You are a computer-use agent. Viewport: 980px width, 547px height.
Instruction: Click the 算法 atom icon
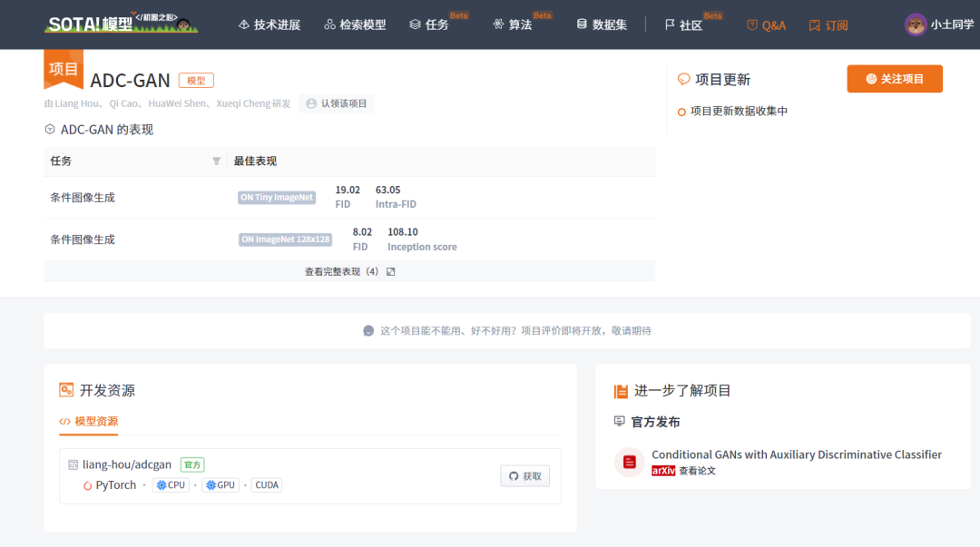[498, 24]
